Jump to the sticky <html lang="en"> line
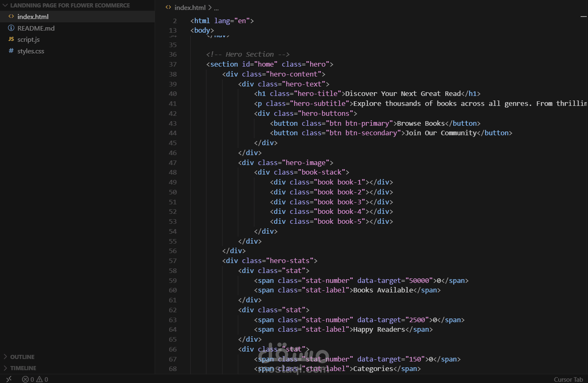The image size is (588, 383). 222,21
